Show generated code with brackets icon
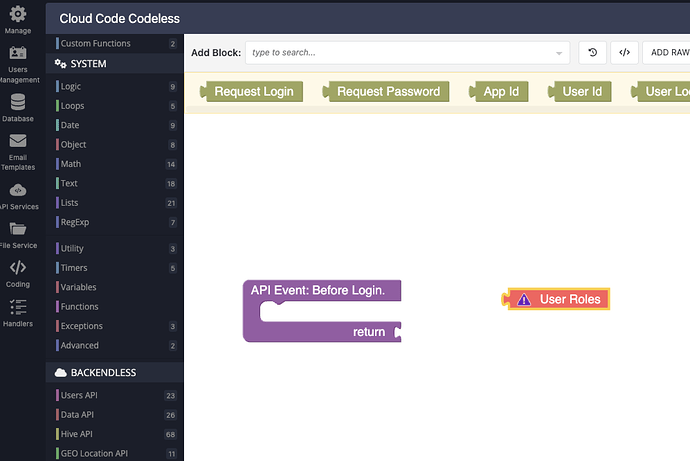This screenshot has width=690, height=461. [624, 53]
